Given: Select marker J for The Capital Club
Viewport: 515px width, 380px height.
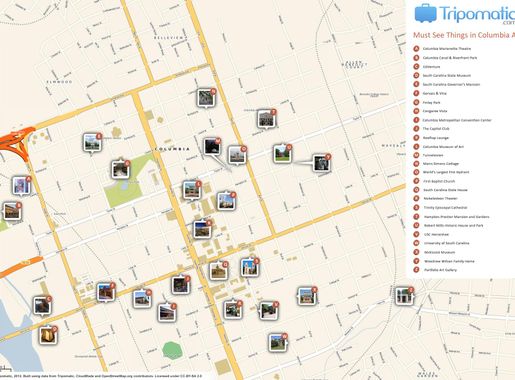Looking at the screenshot, I should click(181, 285).
